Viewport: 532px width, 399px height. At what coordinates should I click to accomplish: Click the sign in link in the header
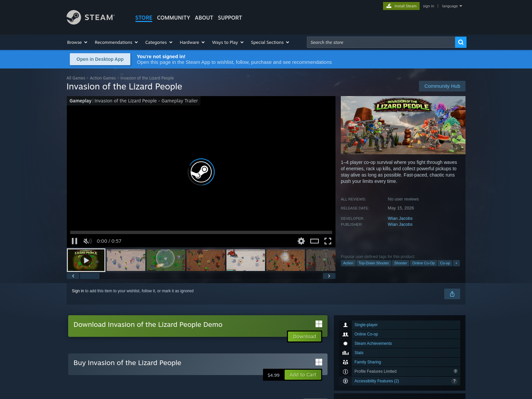pyautogui.click(x=428, y=6)
